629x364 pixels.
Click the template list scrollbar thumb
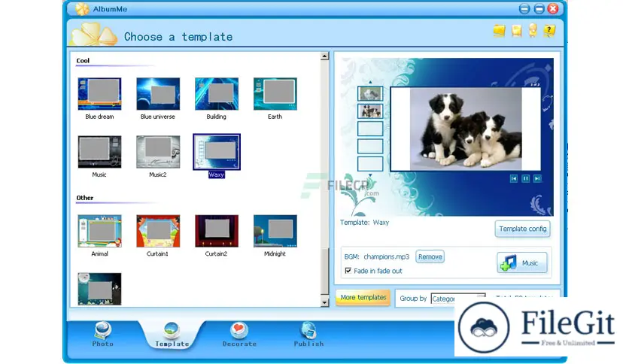[324, 272]
